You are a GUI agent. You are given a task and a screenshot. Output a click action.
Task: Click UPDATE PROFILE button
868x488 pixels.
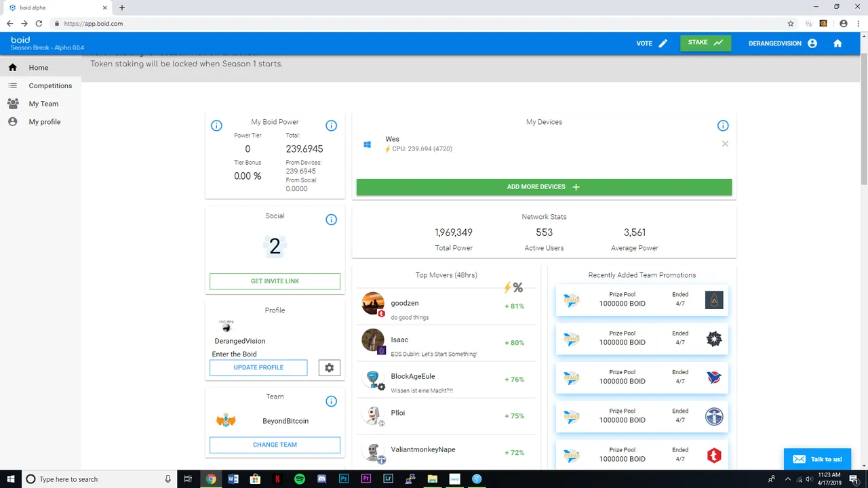pos(258,367)
